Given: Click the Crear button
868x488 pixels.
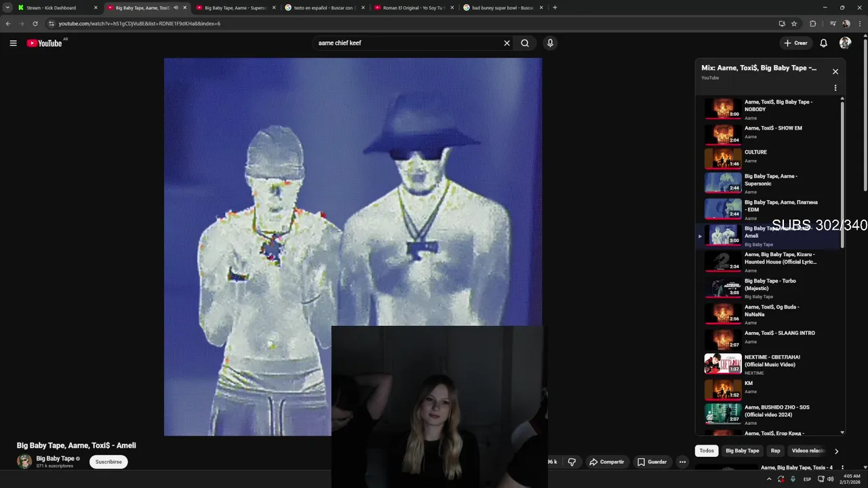Looking at the screenshot, I should tap(795, 43).
